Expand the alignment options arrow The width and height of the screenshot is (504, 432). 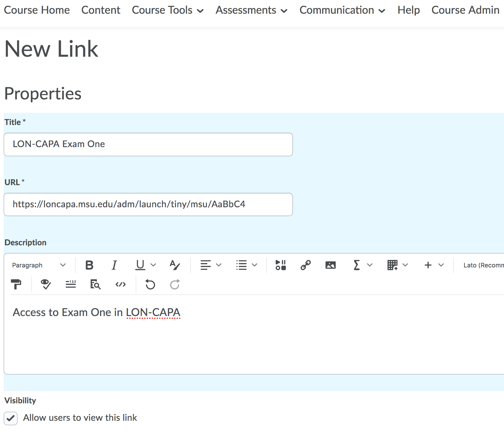219,265
